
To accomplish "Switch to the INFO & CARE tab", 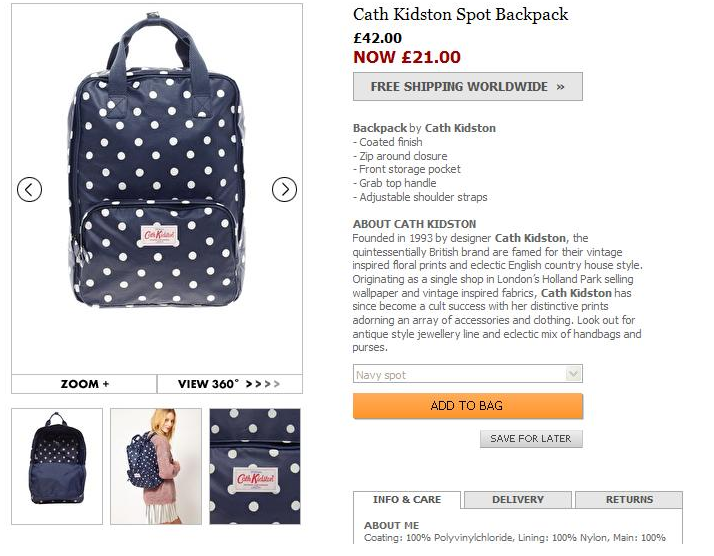I will 406,500.
